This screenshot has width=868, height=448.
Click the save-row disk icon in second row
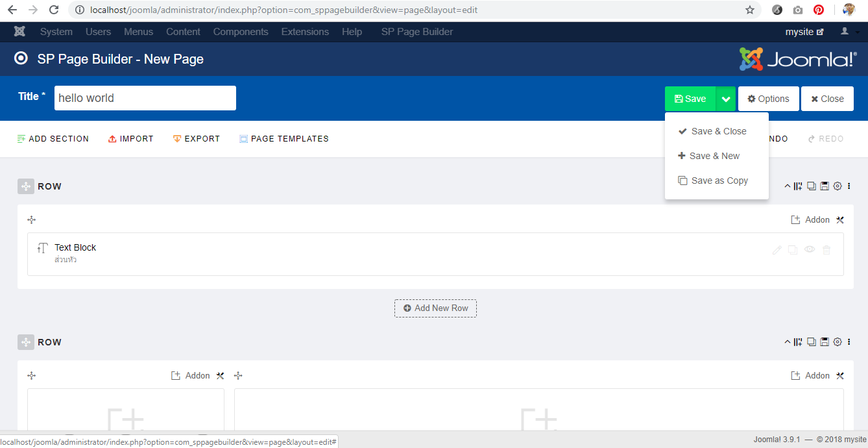click(825, 342)
